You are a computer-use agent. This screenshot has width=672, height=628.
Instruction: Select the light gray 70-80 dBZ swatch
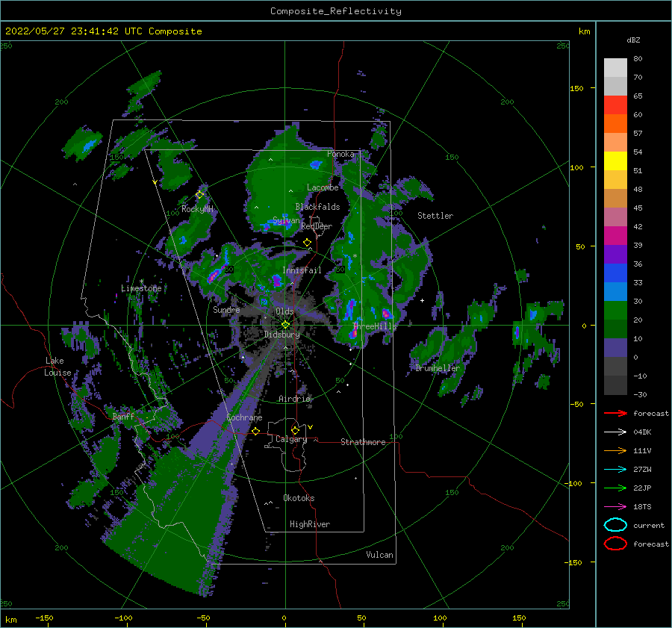[615, 68]
